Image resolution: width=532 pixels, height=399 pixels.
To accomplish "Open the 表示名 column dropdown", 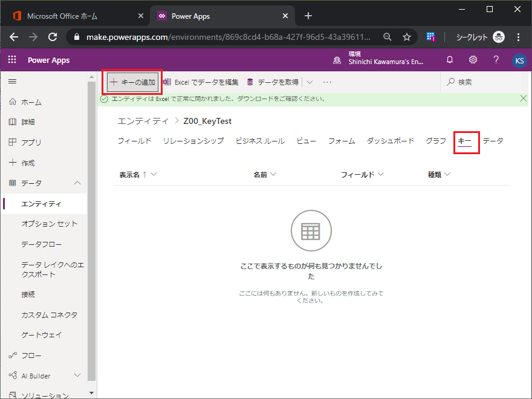I will tap(154, 174).
